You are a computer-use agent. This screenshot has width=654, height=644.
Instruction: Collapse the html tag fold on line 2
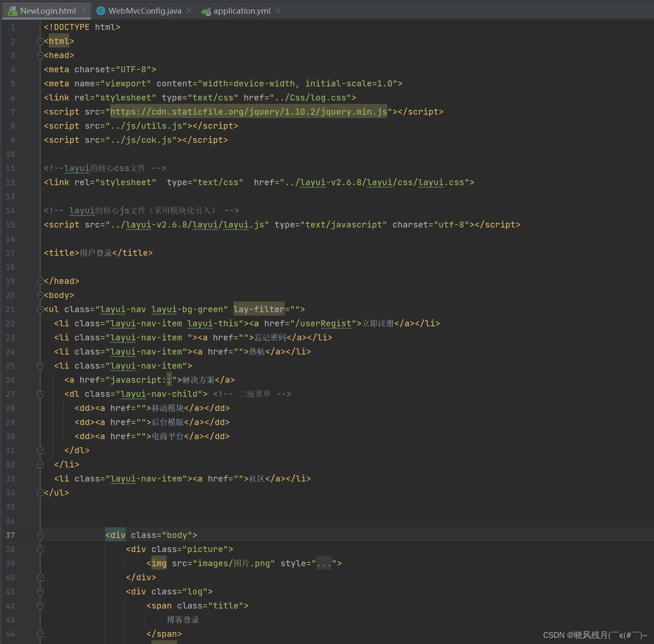click(40, 41)
